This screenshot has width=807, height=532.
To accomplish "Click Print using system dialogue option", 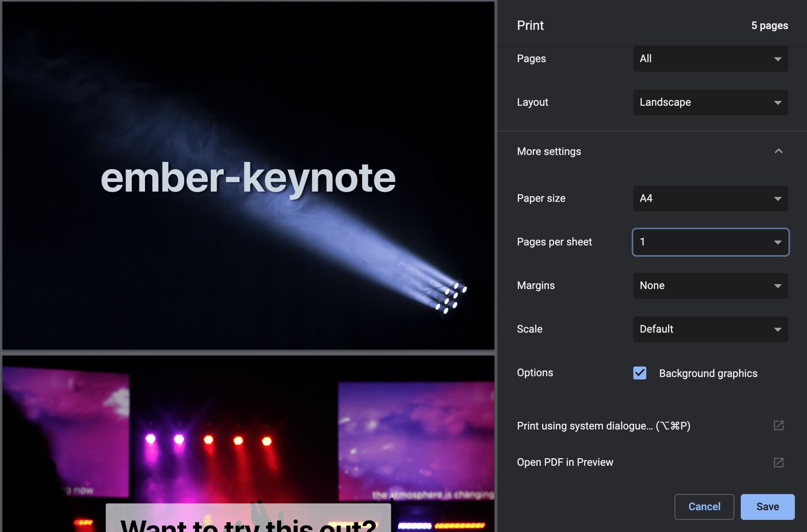I will [603, 426].
